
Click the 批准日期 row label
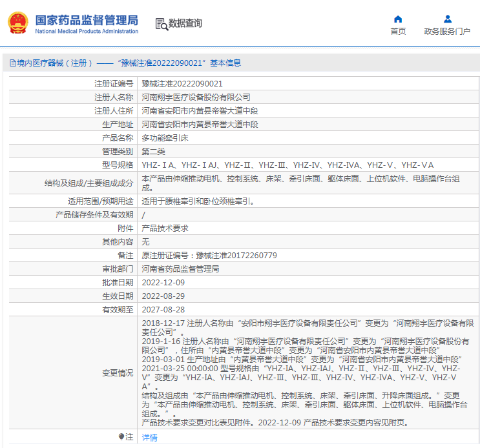point(118,283)
